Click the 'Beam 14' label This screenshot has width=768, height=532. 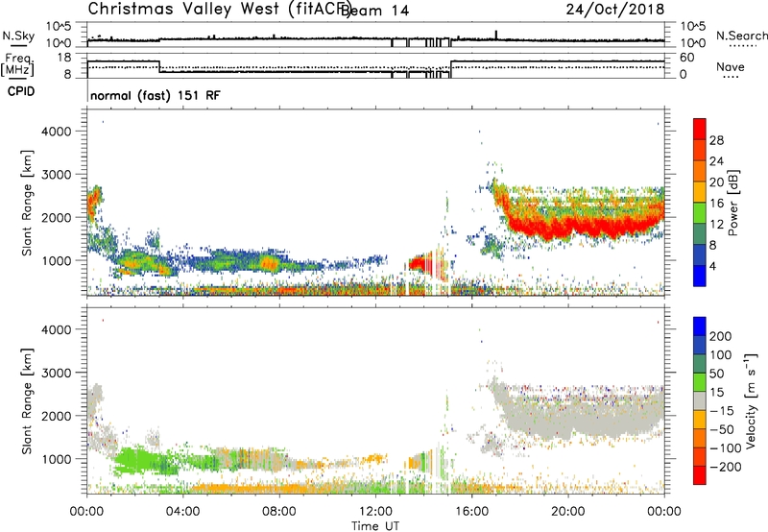pyautogui.click(x=374, y=11)
